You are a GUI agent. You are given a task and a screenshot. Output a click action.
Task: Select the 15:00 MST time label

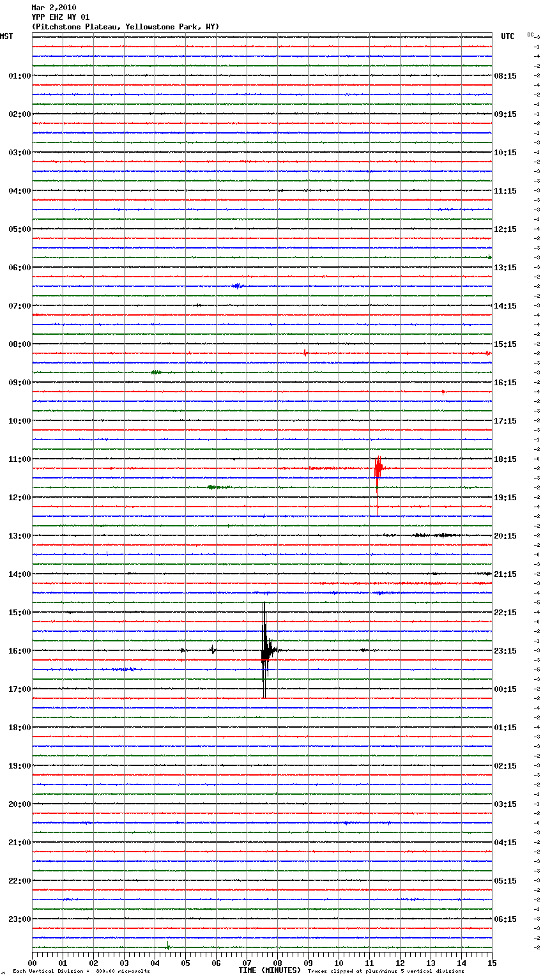20,613
